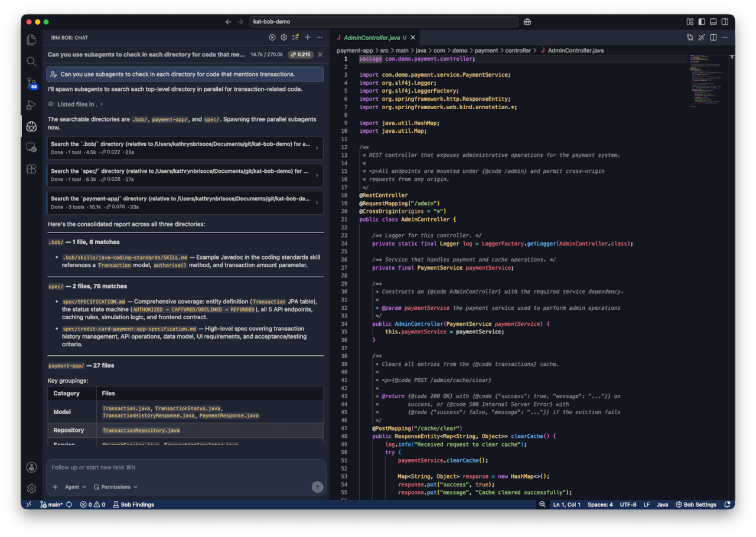Open the Permissions dropdown

click(115, 487)
